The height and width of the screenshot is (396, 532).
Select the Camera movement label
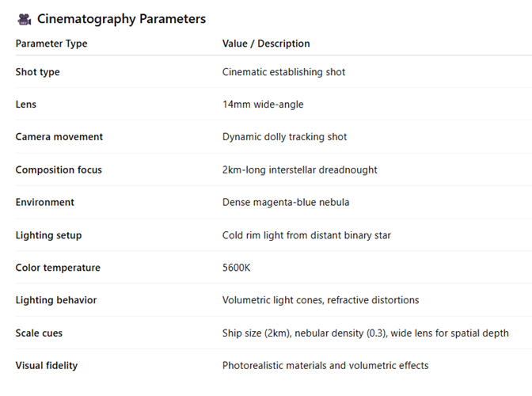tap(59, 137)
